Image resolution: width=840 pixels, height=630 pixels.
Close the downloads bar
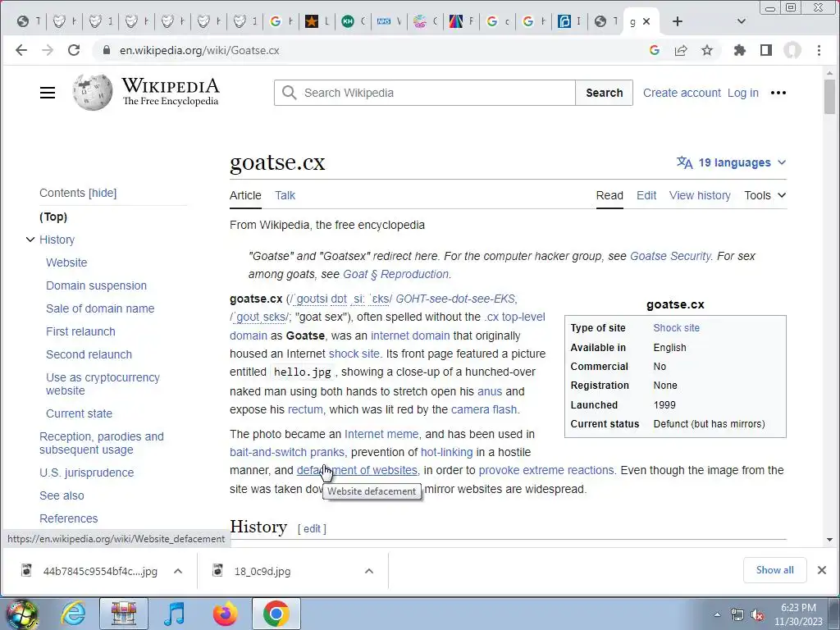822,570
